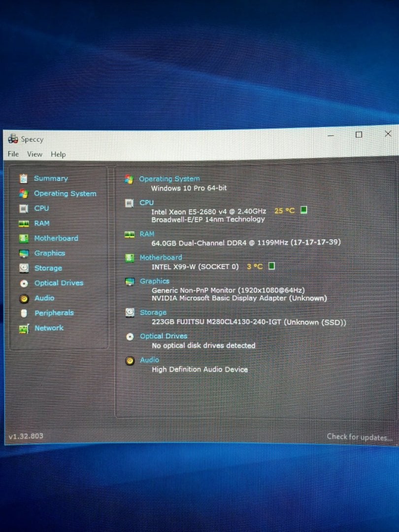Click the Audio speaker icon in summary pane
Image resolution: width=399 pixels, height=532 pixels.
(130, 360)
